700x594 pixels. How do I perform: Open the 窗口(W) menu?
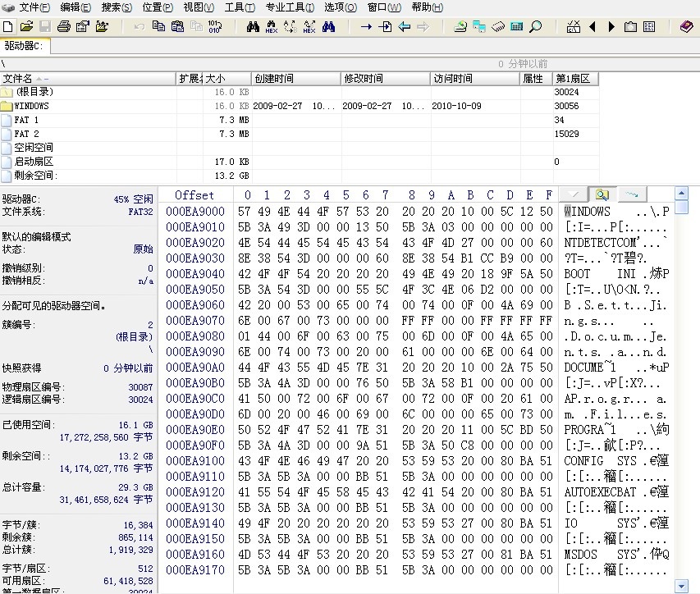[x=384, y=7]
